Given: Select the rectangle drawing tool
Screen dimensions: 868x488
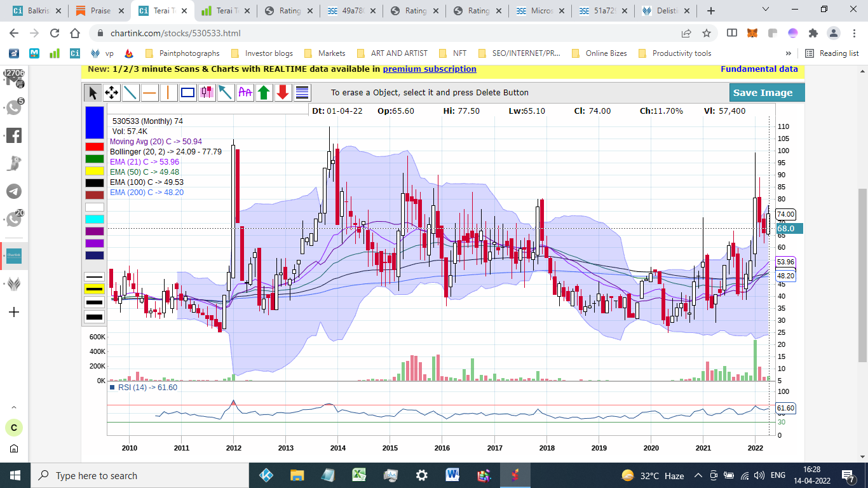Looking at the screenshot, I should (188, 93).
